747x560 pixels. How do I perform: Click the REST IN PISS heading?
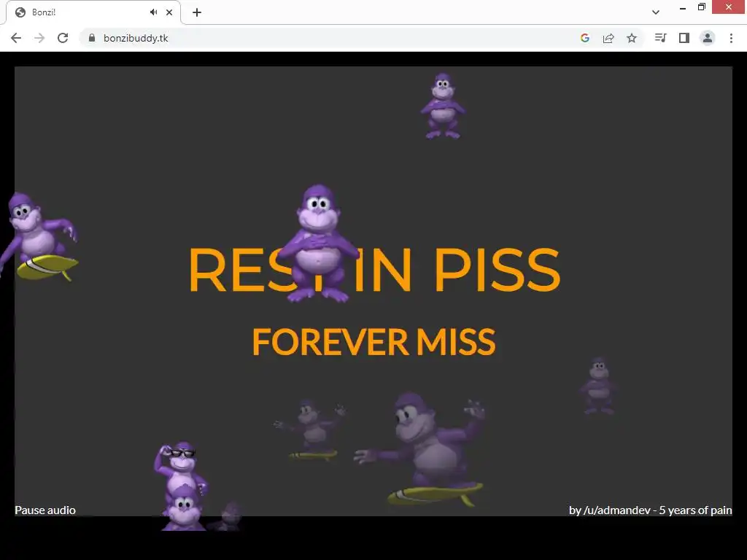click(x=374, y=270)
